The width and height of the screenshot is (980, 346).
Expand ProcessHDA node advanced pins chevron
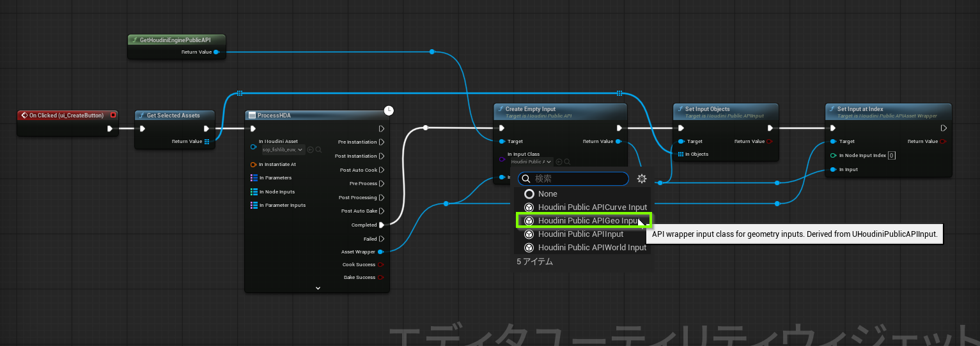[x=318, y=288]
